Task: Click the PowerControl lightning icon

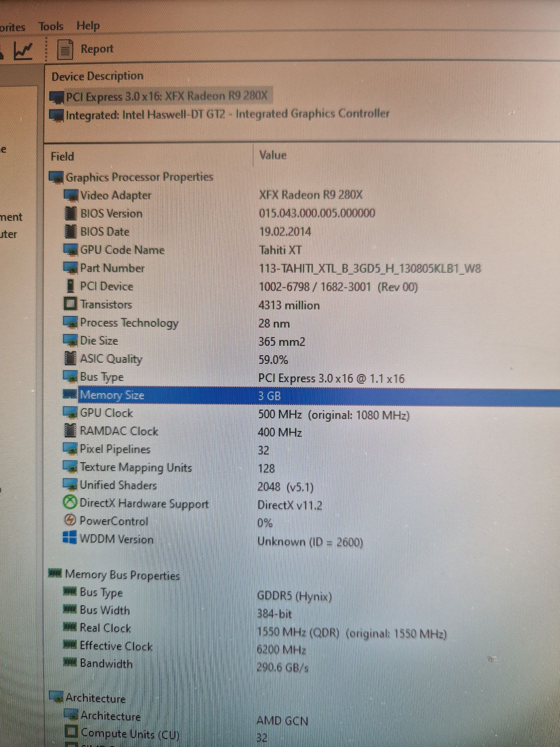Action: pos(70,520)
